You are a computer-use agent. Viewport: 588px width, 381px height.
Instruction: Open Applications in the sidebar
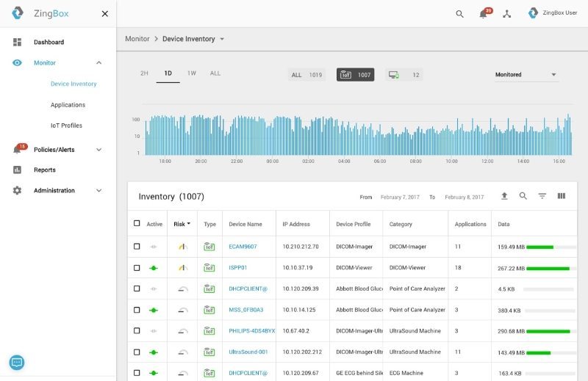pyautogui.click(x=68, y=105)
